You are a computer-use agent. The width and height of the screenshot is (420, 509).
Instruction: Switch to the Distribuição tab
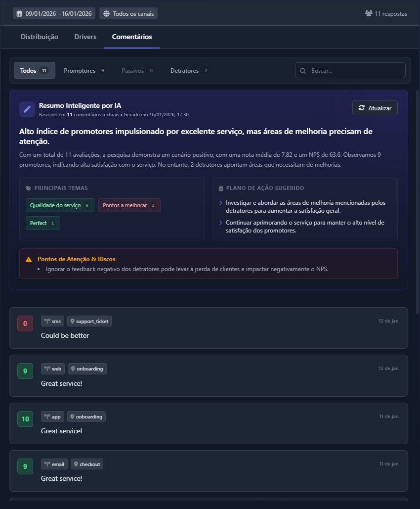pyautogui.click(x=40, y=37)
